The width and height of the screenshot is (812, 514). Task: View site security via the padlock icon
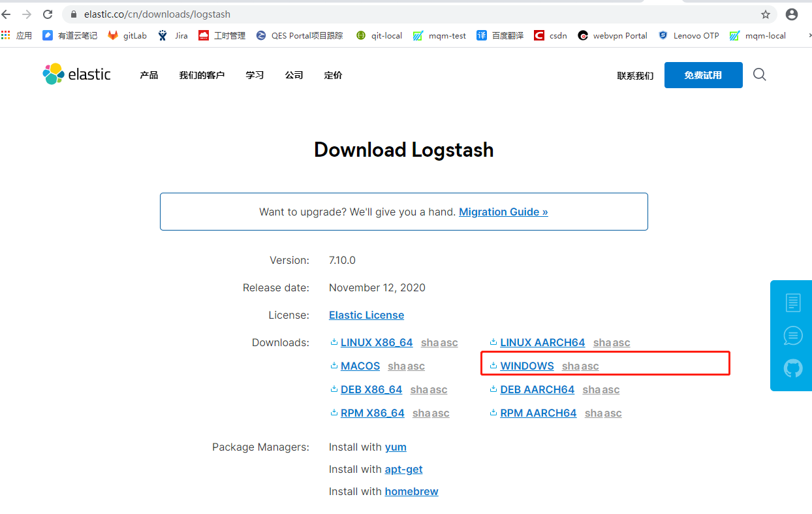tap(74, 14)
